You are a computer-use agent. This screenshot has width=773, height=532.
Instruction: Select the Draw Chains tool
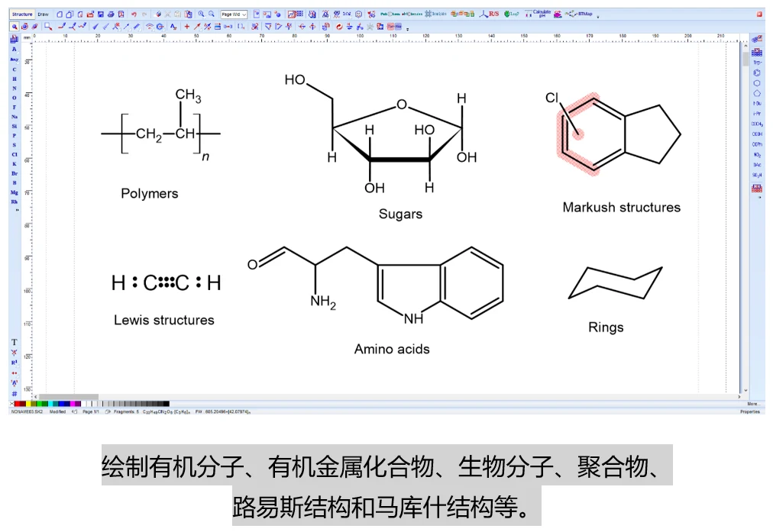(x=82, y=27)
